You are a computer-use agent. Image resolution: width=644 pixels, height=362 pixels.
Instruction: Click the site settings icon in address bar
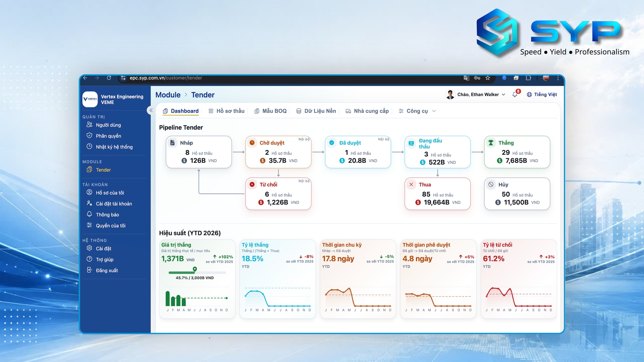[123, 78]
